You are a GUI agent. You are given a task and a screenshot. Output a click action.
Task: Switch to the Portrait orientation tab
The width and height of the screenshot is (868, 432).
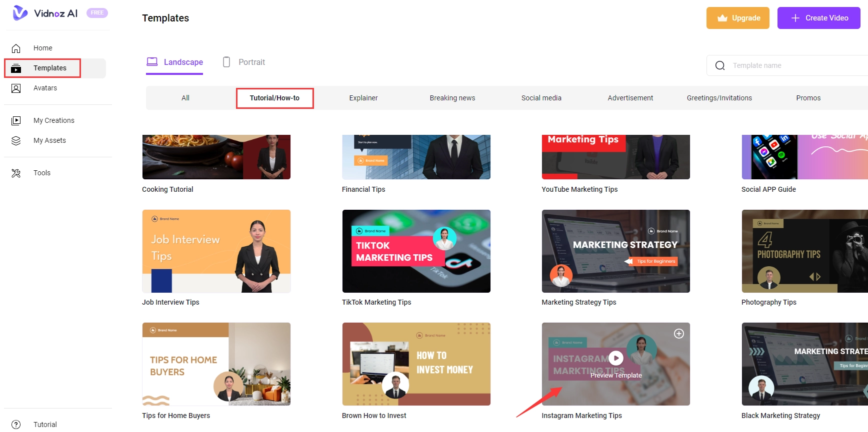(x=244, y=62)
